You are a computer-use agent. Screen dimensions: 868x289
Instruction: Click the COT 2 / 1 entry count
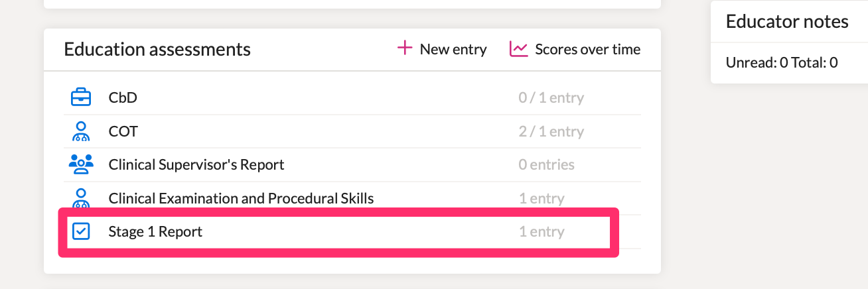pos(551,132)
